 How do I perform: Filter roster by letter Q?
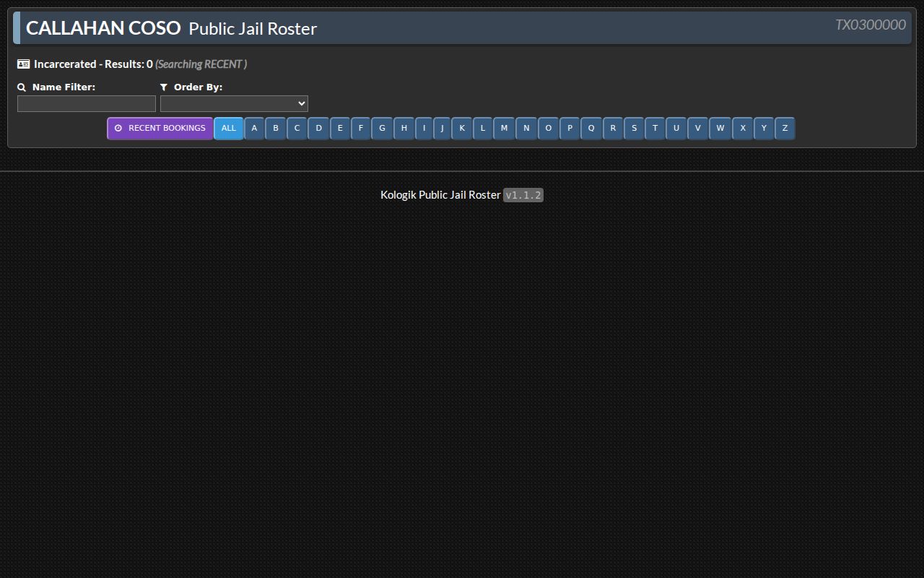(591, 129)
